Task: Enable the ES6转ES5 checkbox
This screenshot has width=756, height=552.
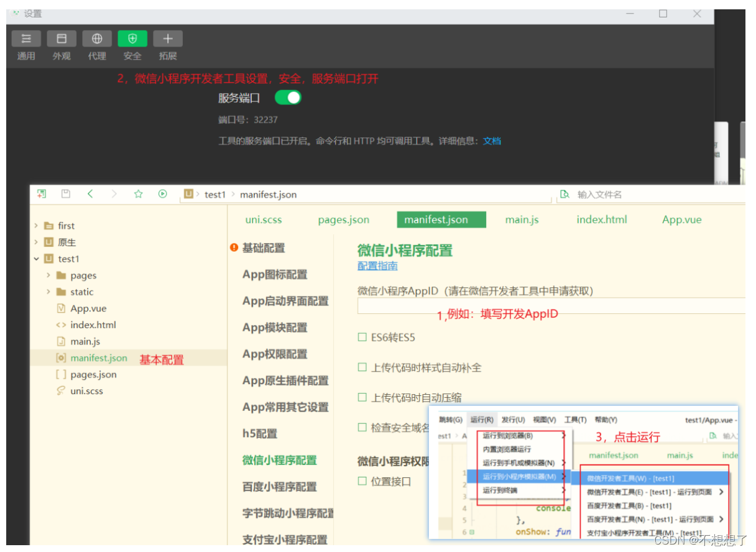Action: (362, 338)
